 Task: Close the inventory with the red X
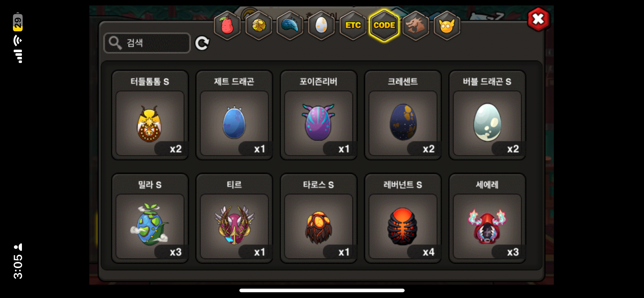click(x=538, y=19)
